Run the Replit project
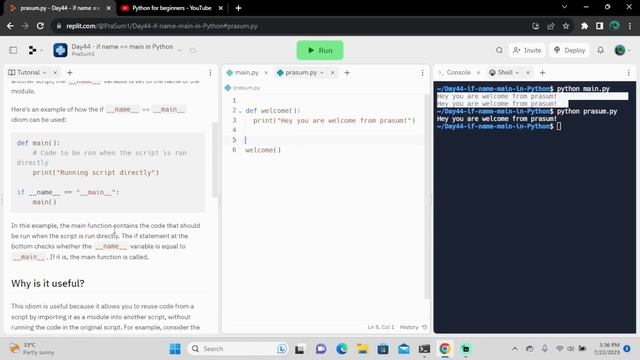This screenshot has width=640, height=360. point(320,50)
